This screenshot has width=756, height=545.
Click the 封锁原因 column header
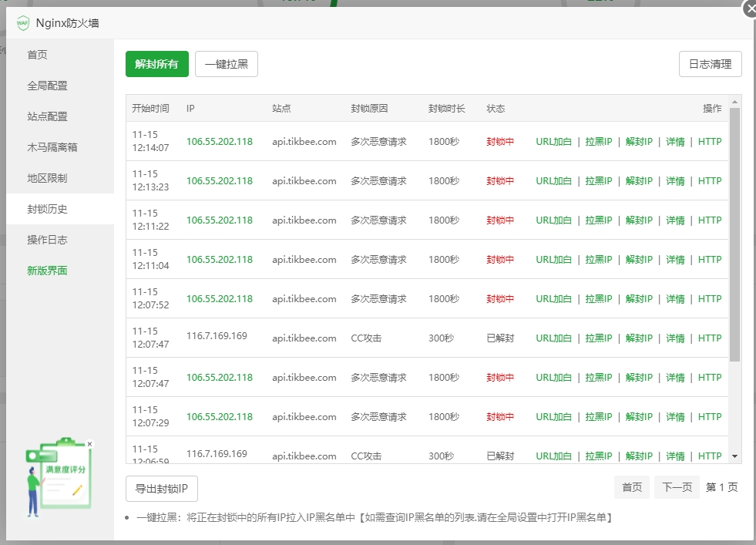point(369,108)
